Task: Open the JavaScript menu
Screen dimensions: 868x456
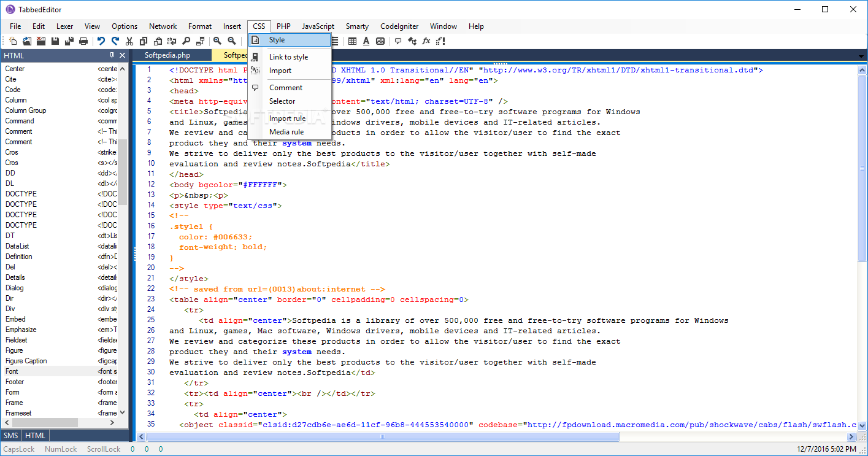Action: coord(318,26)
